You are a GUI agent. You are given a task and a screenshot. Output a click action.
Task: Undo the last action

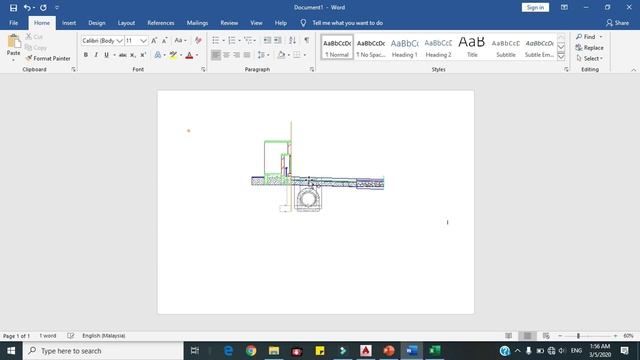click(x=27, y=7)
